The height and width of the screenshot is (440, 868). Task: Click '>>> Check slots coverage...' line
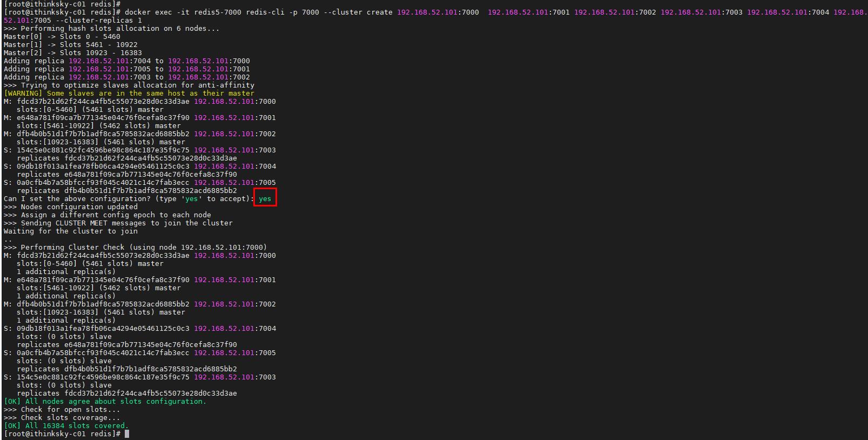pyautogui.click(x=62, y=417)
